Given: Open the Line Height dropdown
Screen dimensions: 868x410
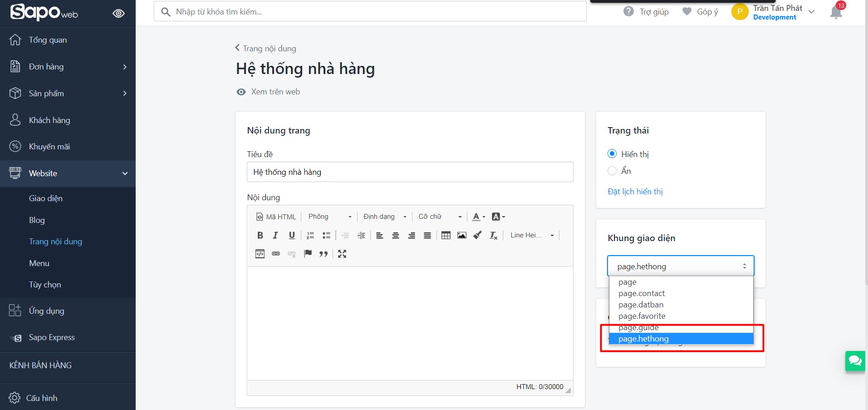Looking at the screenshot, I should pyautogui.click(x=532, y=235).
